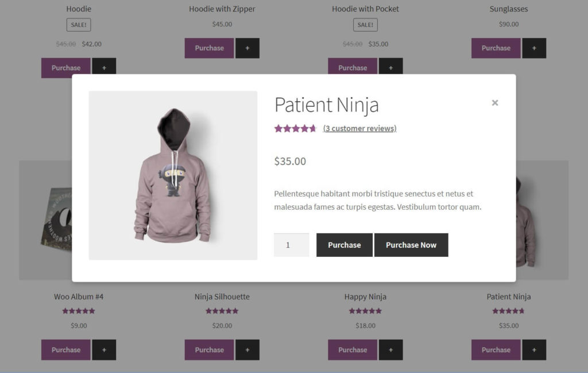Close the Patient Ninja quick view popup

click(494, 103)
